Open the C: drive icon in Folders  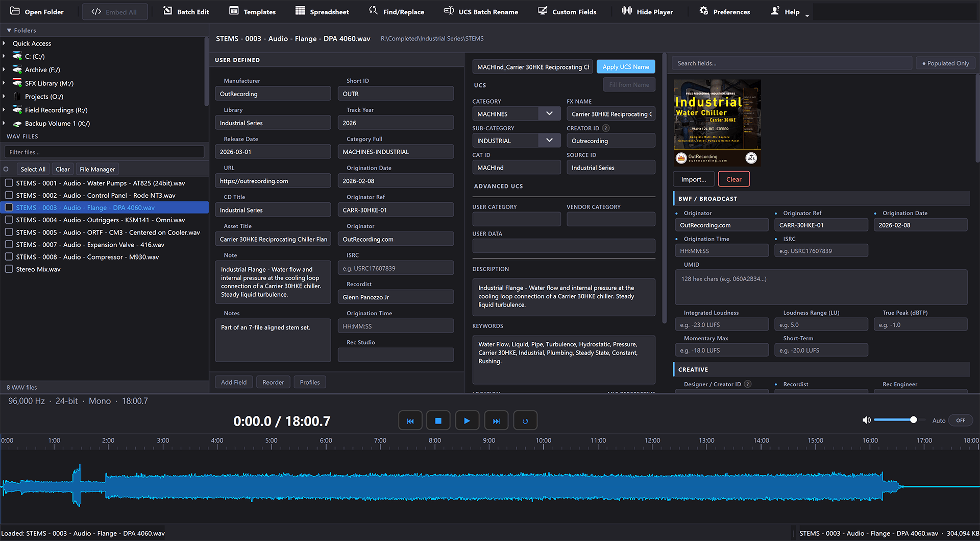pos(17,56)
